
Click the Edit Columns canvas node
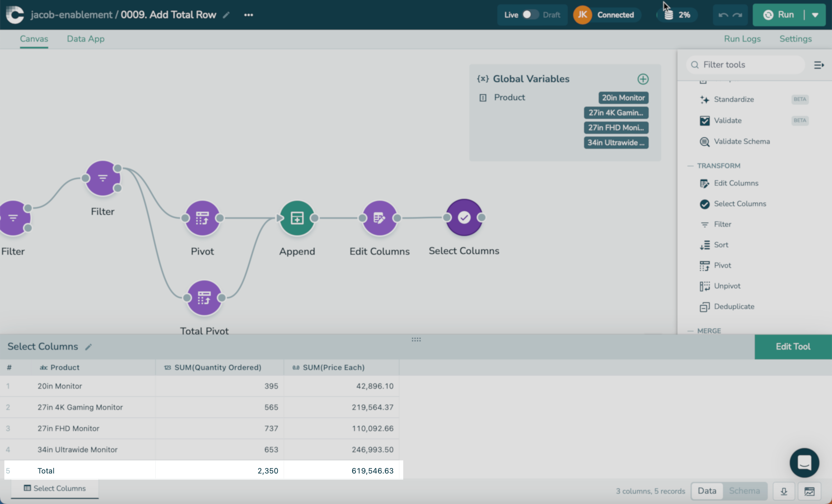tap(379, 218)
